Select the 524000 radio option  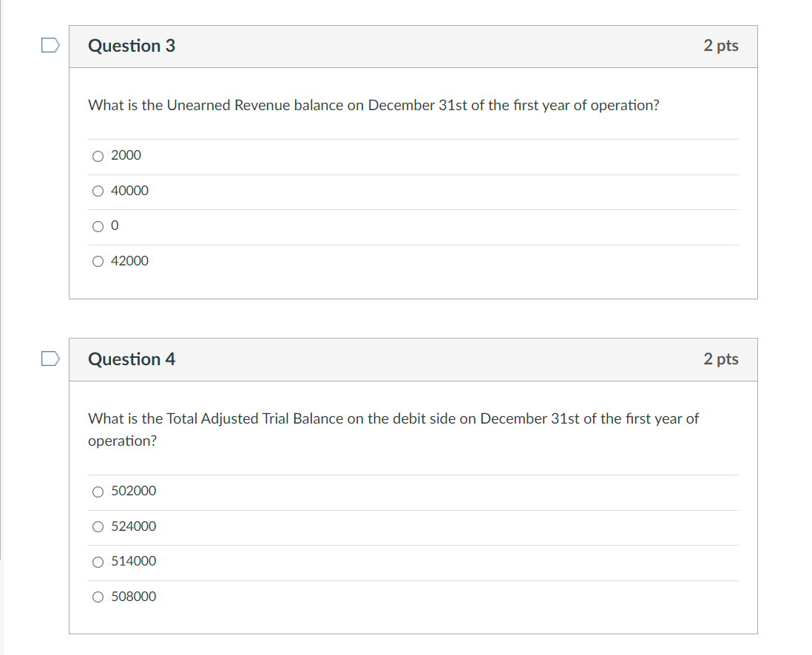pos(98,526)
